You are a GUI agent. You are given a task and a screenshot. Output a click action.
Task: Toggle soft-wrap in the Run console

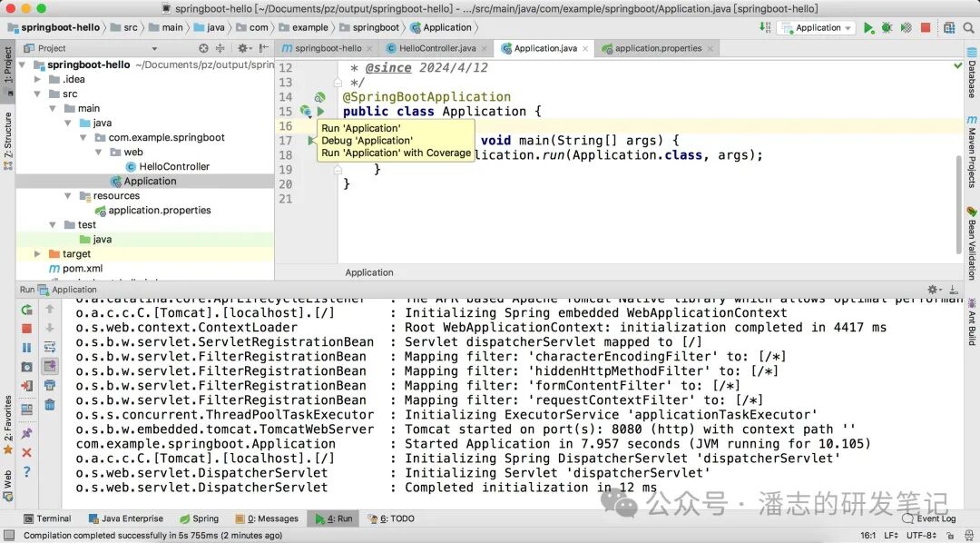[50, 347]
